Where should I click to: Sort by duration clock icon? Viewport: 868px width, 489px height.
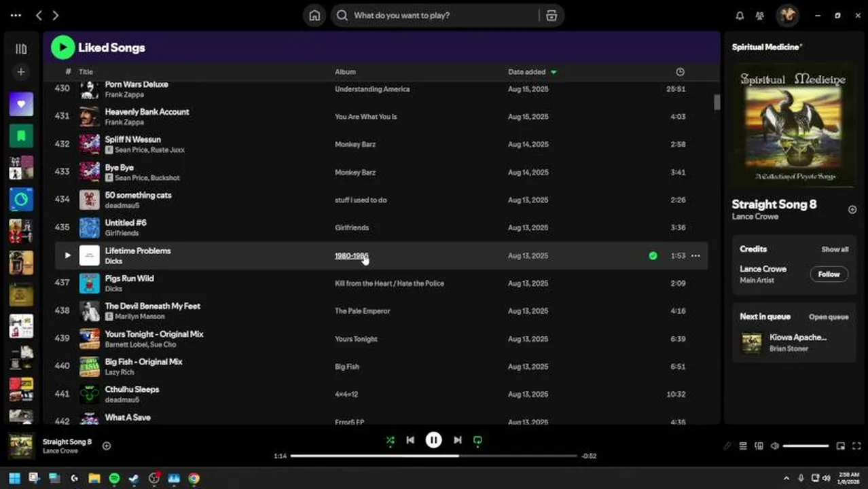pyautogui.click(x=680, y=72)
